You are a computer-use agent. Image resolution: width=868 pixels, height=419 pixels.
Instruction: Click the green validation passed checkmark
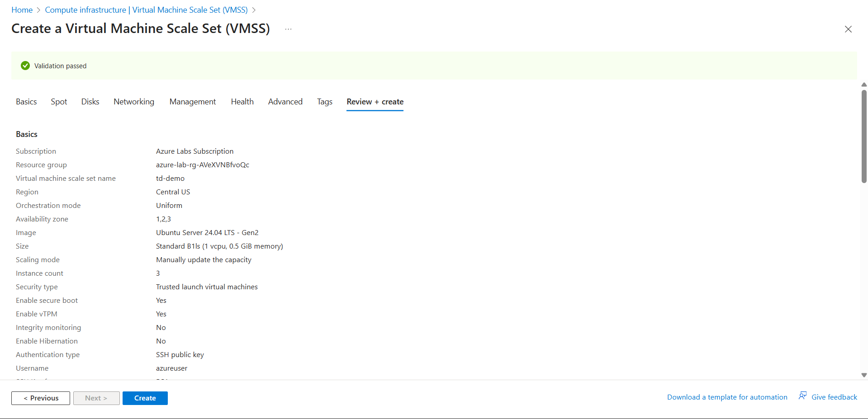coord(25,66)
